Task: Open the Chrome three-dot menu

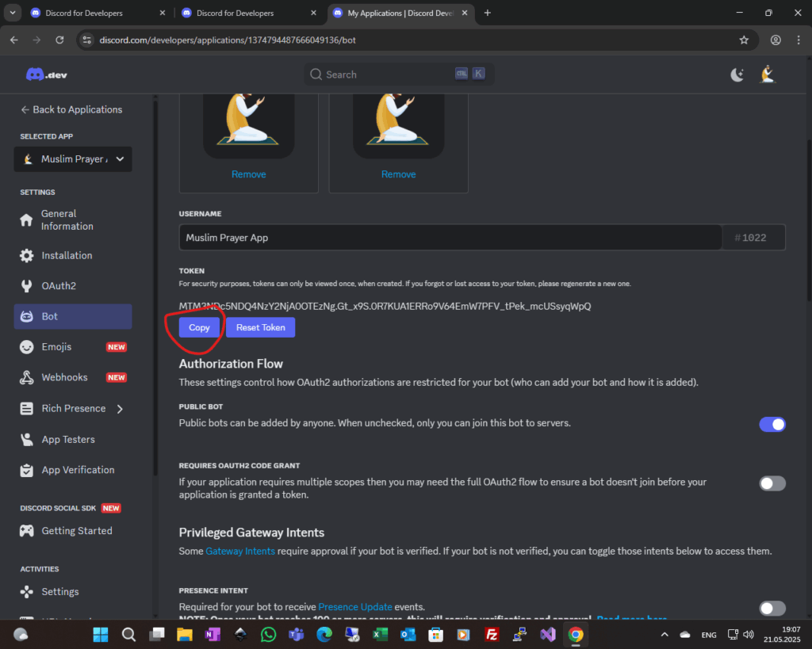Action: (799, 40)
